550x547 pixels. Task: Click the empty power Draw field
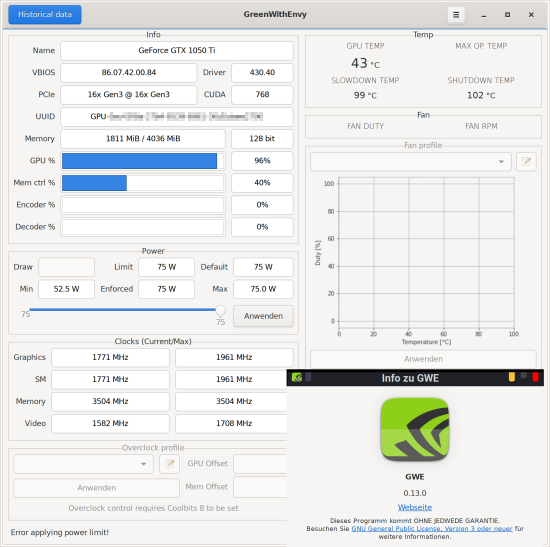pos(66,267)
